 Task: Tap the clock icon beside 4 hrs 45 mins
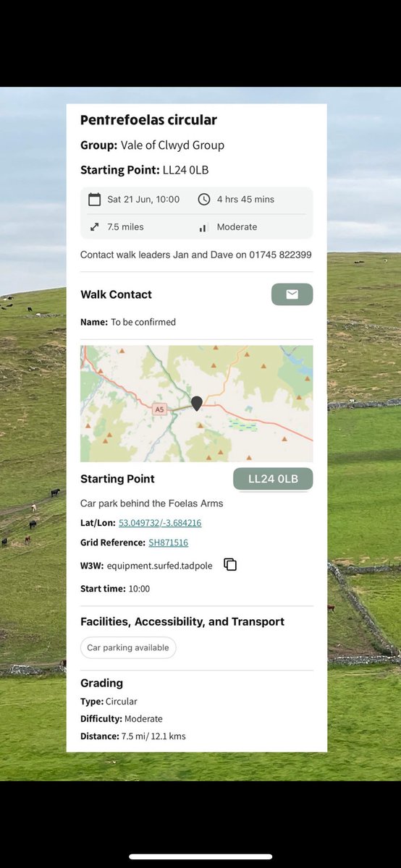coord(204,199)
